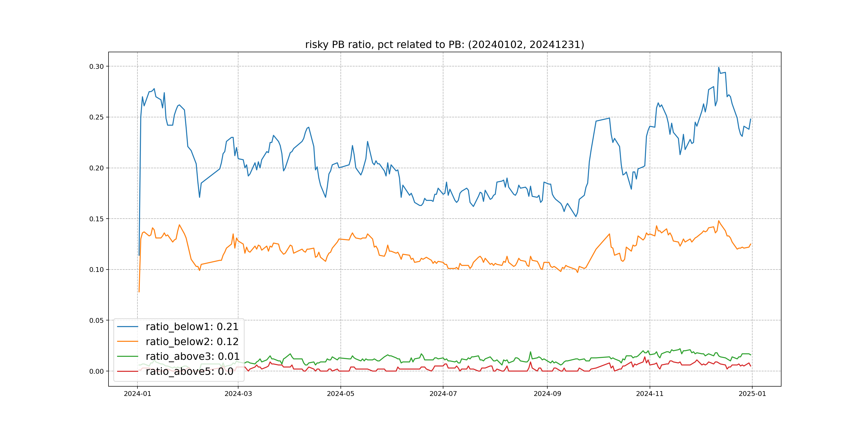868x434 pixels.
Task: Click the ratio_below2 legend label
Action: (192, 341)
